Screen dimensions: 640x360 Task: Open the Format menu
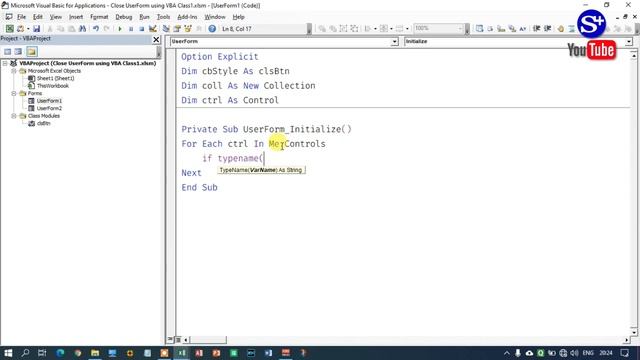pyautogui.click(x=99, y=17)
